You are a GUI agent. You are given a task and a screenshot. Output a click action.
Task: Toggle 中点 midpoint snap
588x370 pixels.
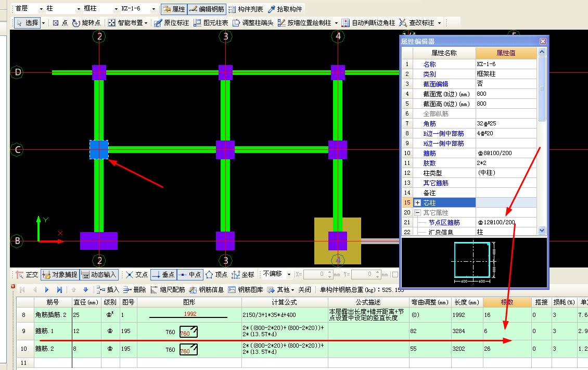click(190, 275)
